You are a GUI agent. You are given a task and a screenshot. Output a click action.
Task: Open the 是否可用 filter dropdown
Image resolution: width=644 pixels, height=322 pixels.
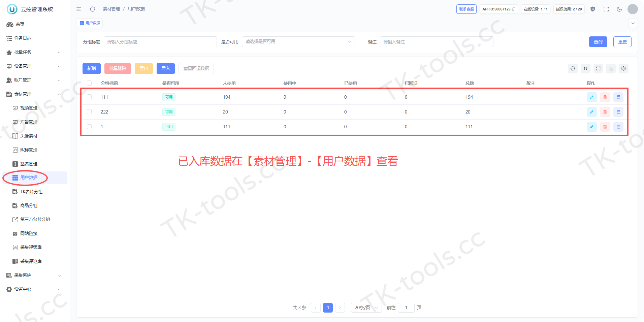click(x=298, y=42)
